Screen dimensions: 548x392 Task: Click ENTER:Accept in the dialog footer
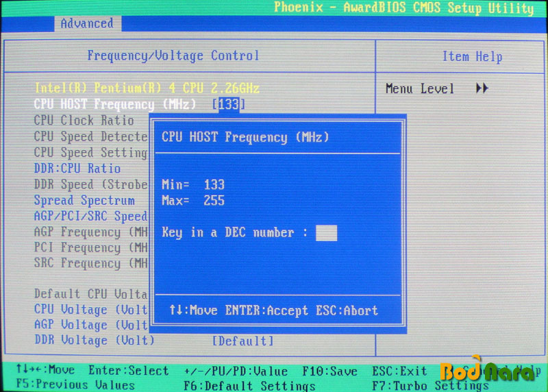(x=266, y=310)
